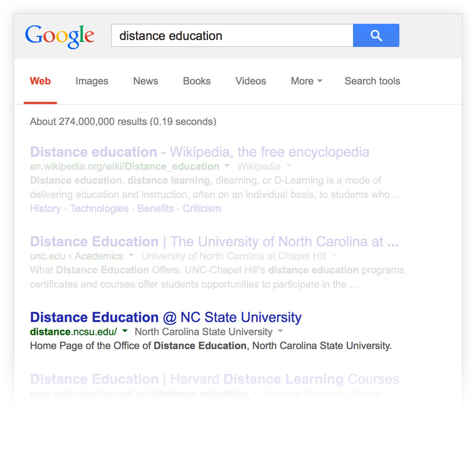Click the 'North Carolina State University' publisher label
This screenshot has width=476, height=459.
204,331
